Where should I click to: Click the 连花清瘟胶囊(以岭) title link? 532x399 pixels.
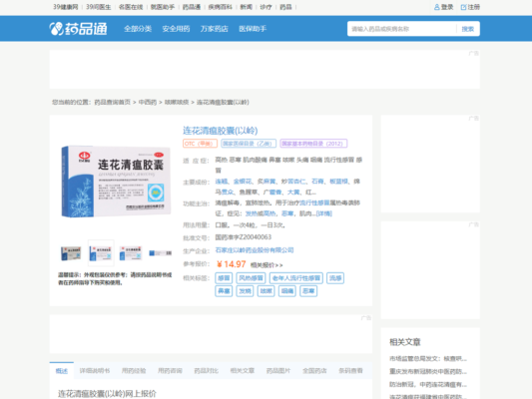[221, 131]
